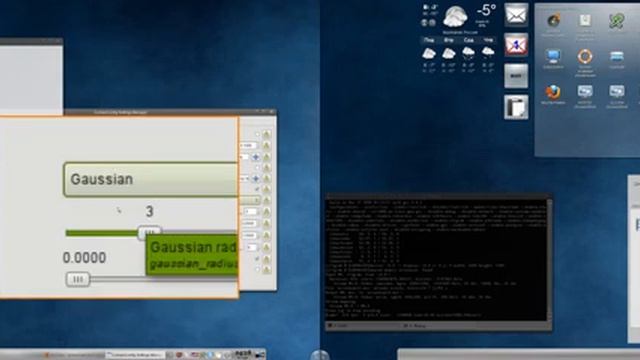Select the Срд forecast day

click(469, 40)
